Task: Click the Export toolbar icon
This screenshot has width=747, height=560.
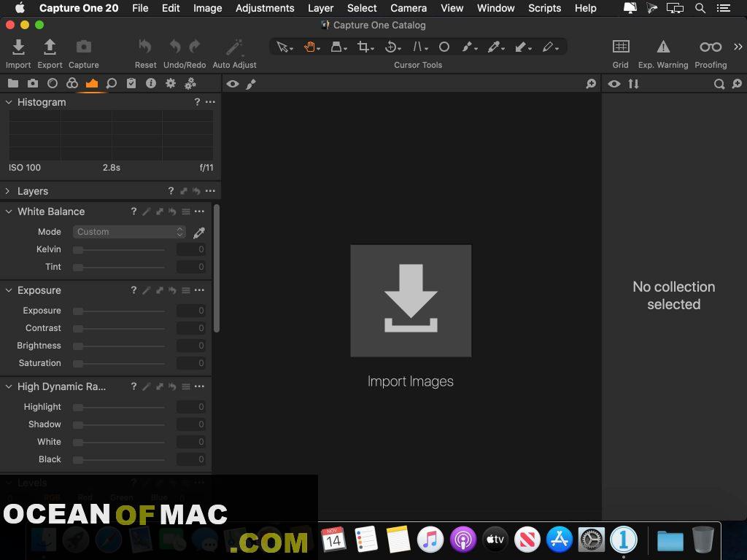Action: tap(50, 47)
